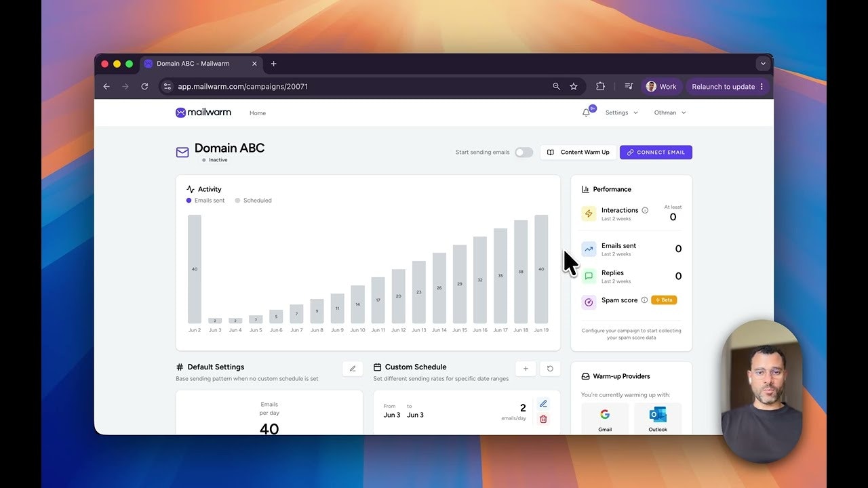Bookmark page with star icon

(574, 86)
